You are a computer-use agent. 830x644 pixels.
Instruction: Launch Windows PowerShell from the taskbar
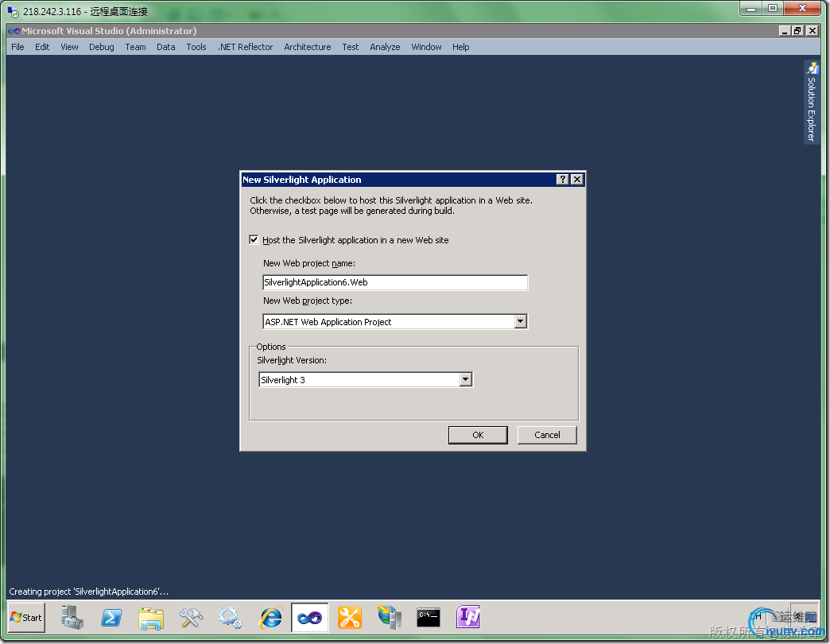[x=111, y=618]
